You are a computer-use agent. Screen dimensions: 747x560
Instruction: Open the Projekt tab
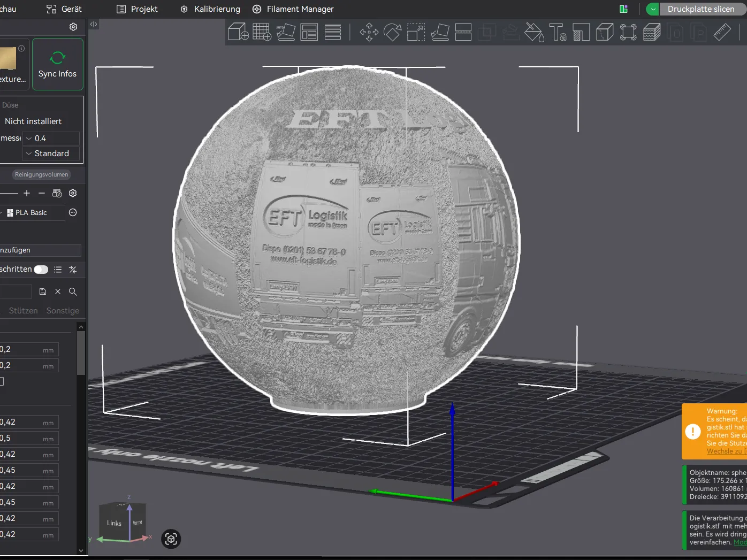point(137,9)
